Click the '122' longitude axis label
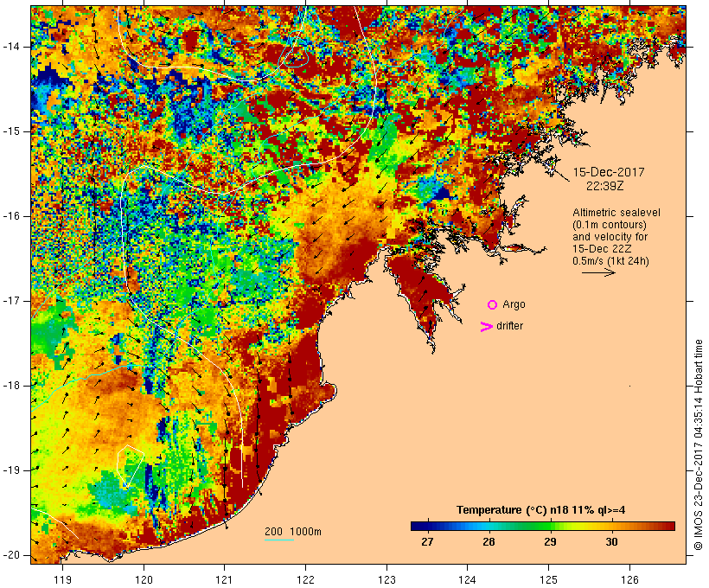Screen dimensions: 709x588 306,579
